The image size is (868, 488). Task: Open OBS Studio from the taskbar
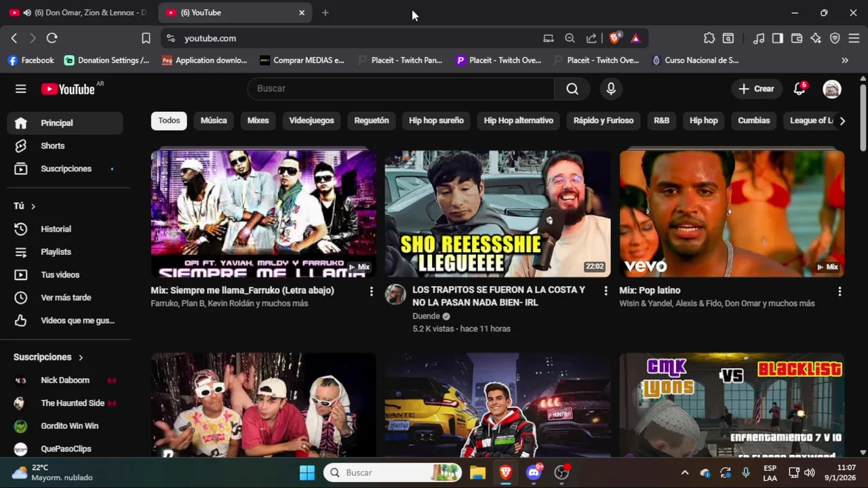(561, 472)
